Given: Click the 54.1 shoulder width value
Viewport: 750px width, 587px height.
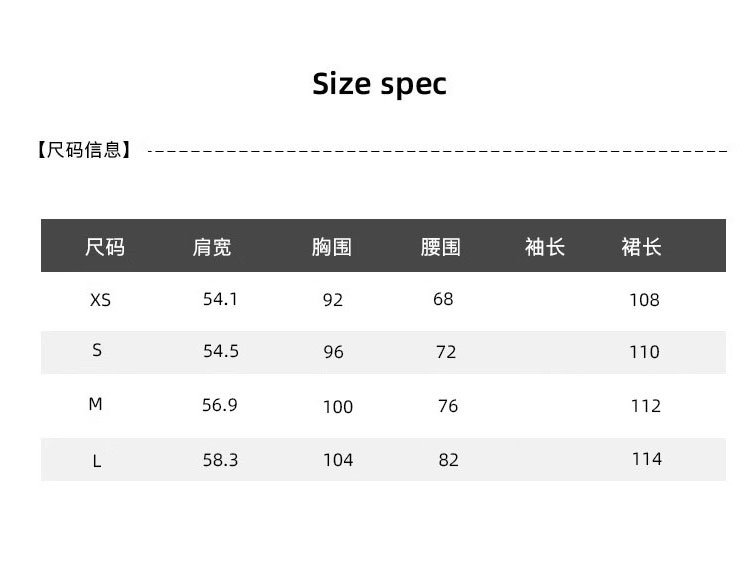Looking at the screenshot, I should click(220, 299).
